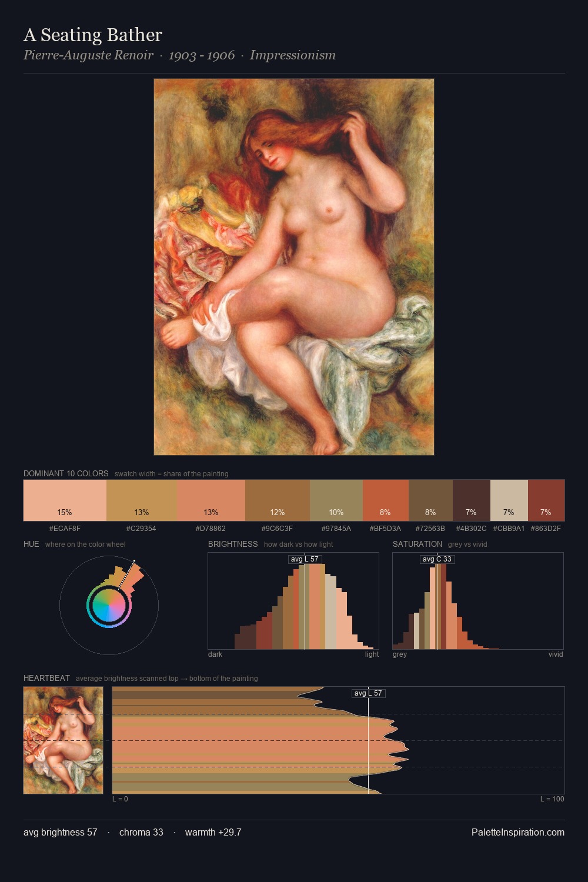Click the 'L = 100' axis label
The width and height of the screenshot is (588, 882).
[x=552, y=799]
